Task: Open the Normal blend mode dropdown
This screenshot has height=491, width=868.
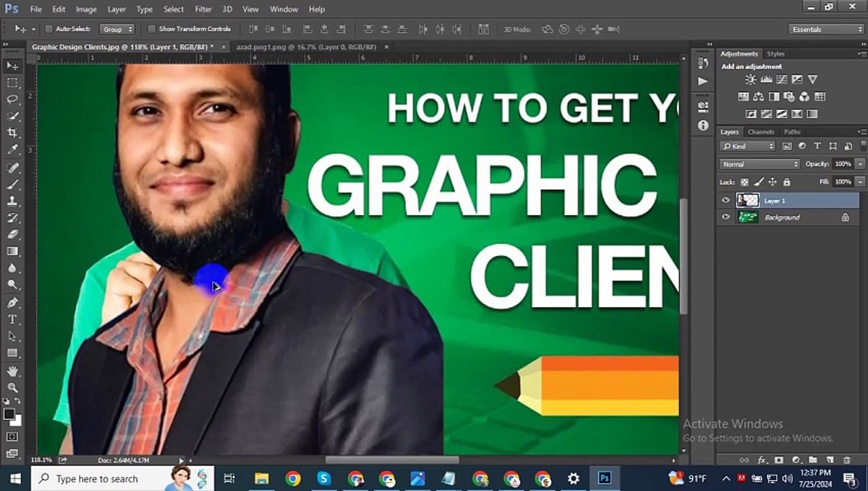Action: [759, 164]
